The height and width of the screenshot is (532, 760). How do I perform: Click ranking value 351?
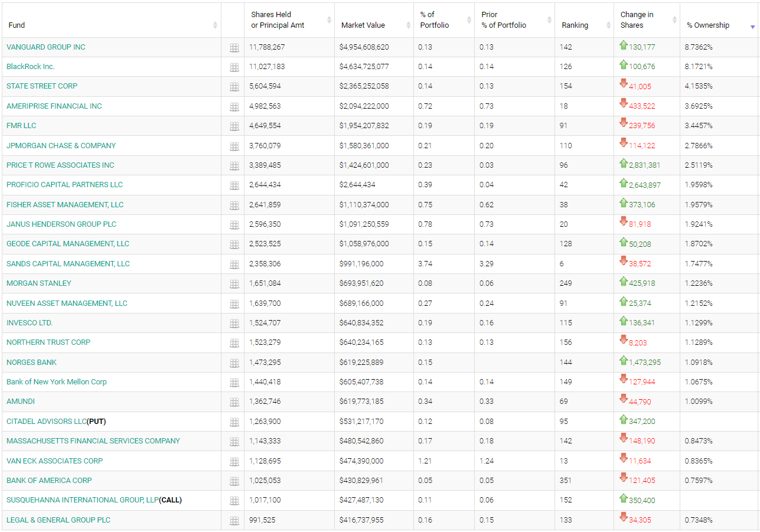pyautogui.click(x=566, y=481)
